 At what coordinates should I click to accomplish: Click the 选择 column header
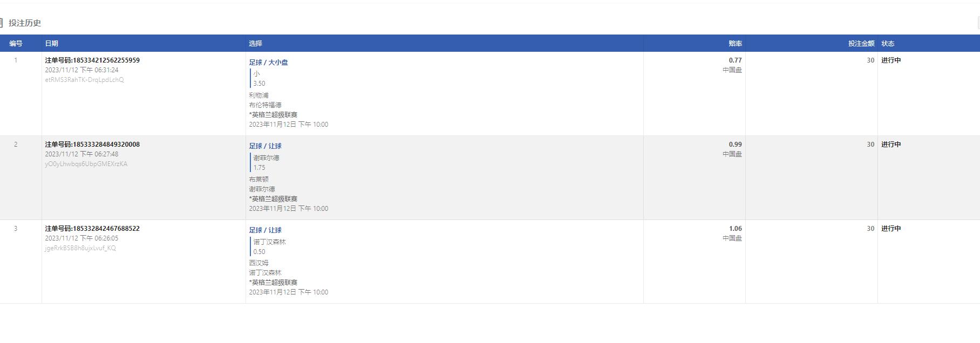point(255,43)
